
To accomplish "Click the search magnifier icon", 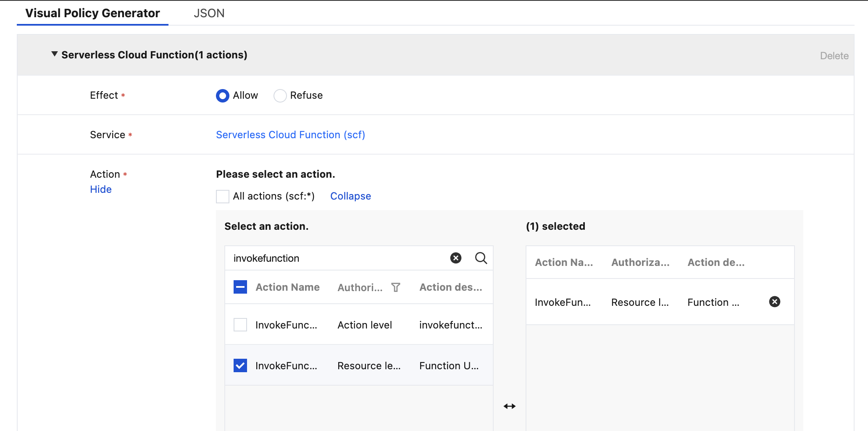I will click(481, 258).
